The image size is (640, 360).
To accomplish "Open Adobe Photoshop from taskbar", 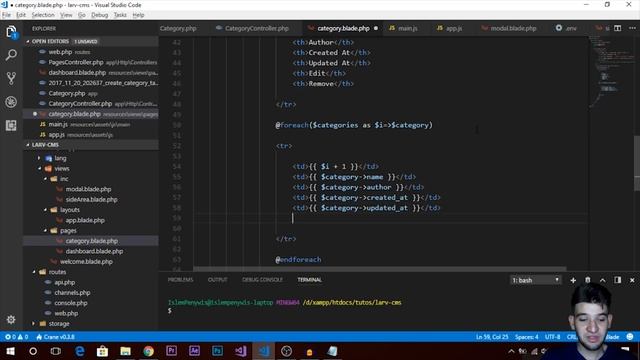I will [x=217, y=351].
